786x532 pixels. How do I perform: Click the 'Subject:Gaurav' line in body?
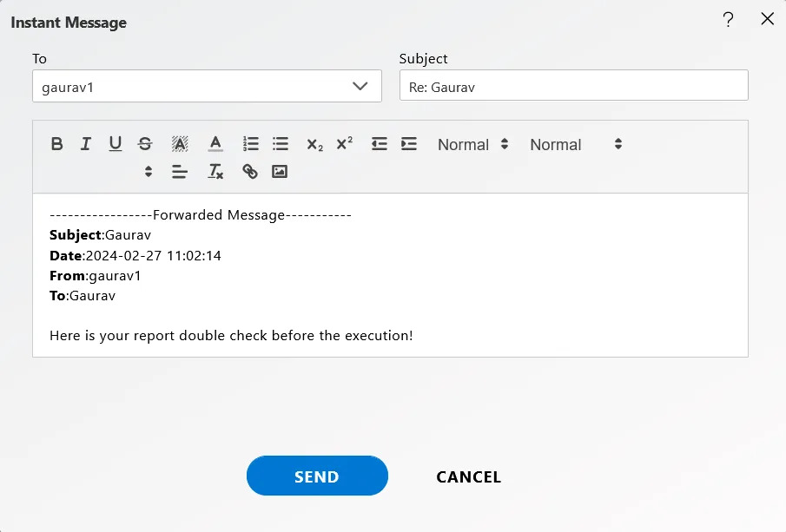coord(100,235)
